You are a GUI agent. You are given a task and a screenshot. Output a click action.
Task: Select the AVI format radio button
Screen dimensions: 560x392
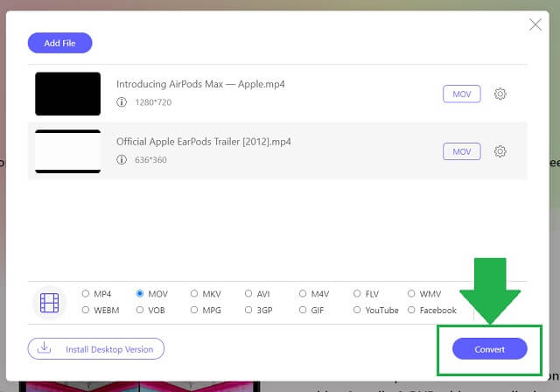click(248, 293)
